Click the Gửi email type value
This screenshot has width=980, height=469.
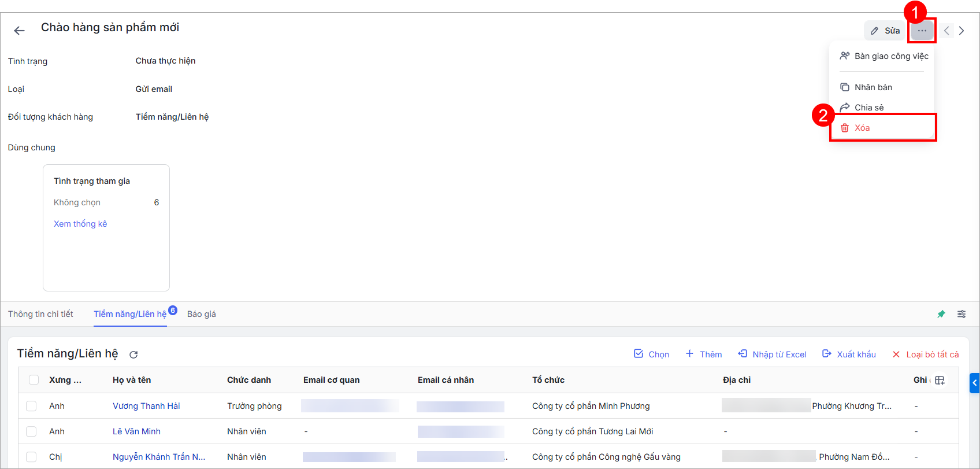(154, 89)
